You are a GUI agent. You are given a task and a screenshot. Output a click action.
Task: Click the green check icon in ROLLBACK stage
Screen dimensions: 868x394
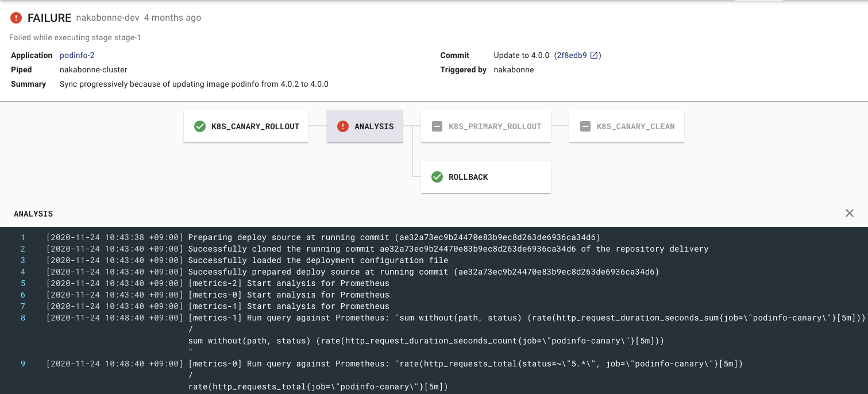[x=437, y=177]
